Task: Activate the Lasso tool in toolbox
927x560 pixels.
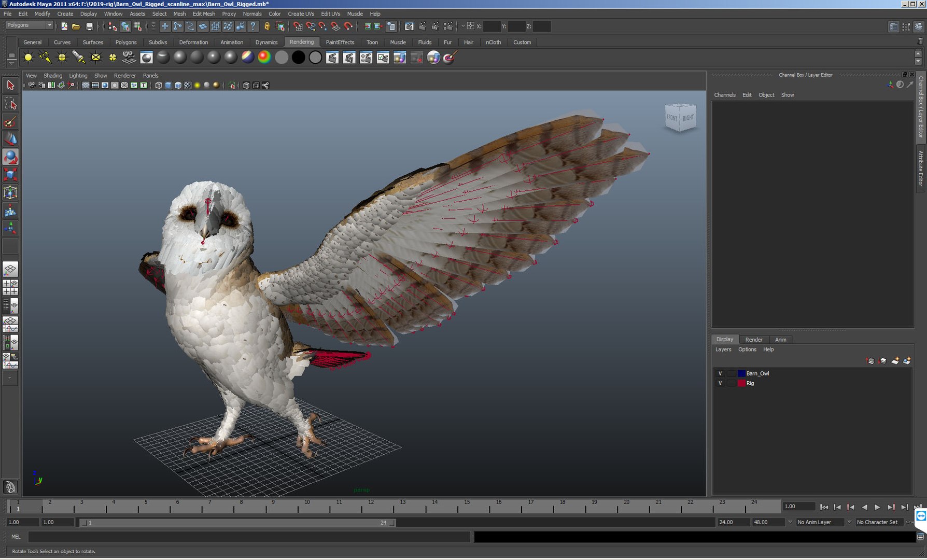Action: point(10,103)
